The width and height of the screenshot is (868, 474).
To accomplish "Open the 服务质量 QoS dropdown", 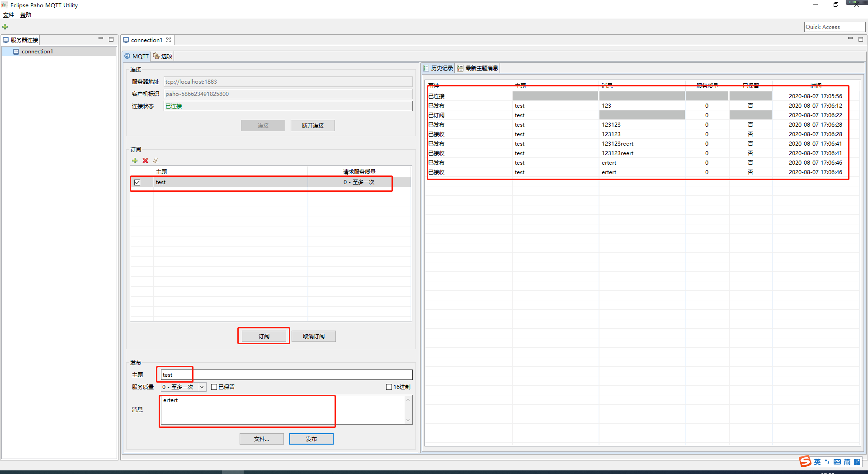I will click(184, 387).
